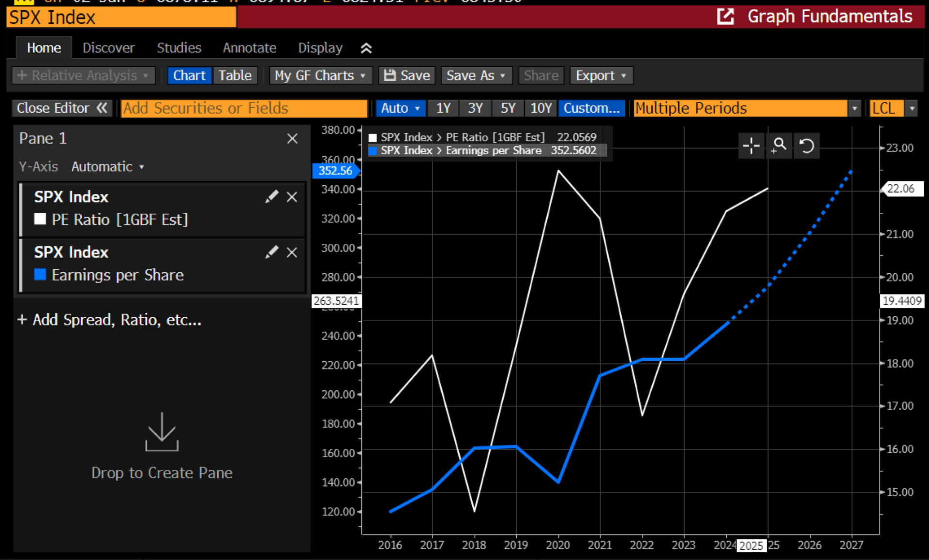The height and width of the screenshot is (560, 929).
Task: Open the Export dropdown menu
Action: pyautogui.click(x=601, y=75)
